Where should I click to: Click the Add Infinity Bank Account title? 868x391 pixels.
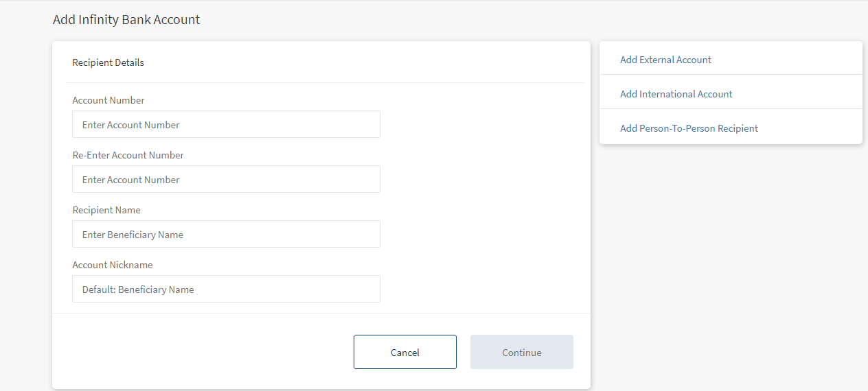(126, 20)
